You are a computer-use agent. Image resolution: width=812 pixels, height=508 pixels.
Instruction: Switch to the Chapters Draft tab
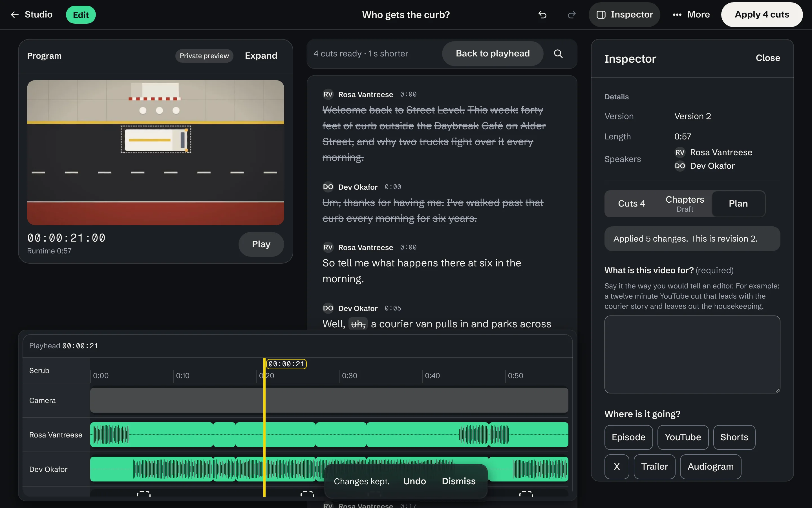tap(685, 203)
